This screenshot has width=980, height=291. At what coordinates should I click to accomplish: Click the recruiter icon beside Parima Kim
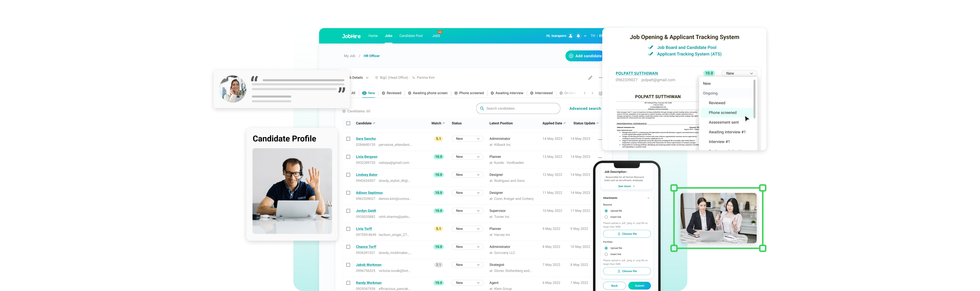[x=414, y=78]
